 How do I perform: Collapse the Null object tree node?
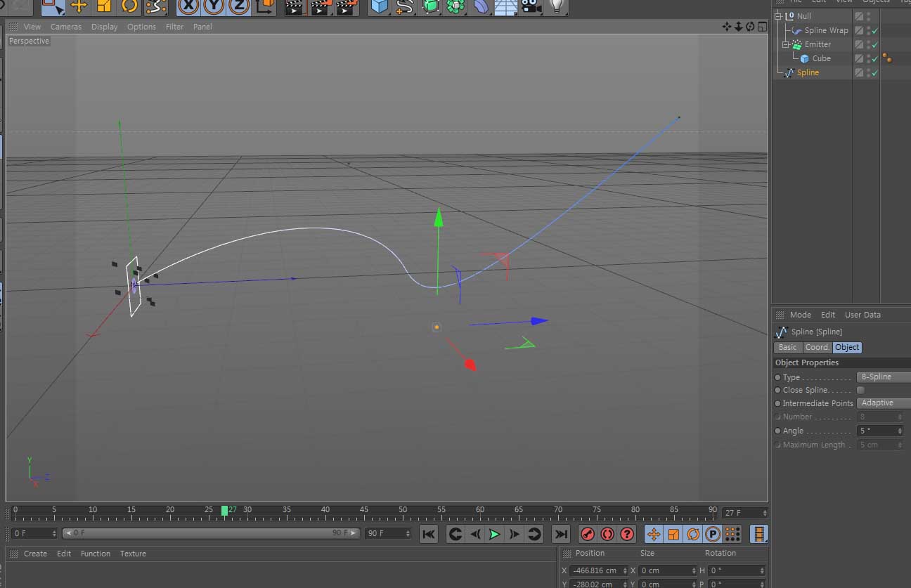tap(778, 16)
